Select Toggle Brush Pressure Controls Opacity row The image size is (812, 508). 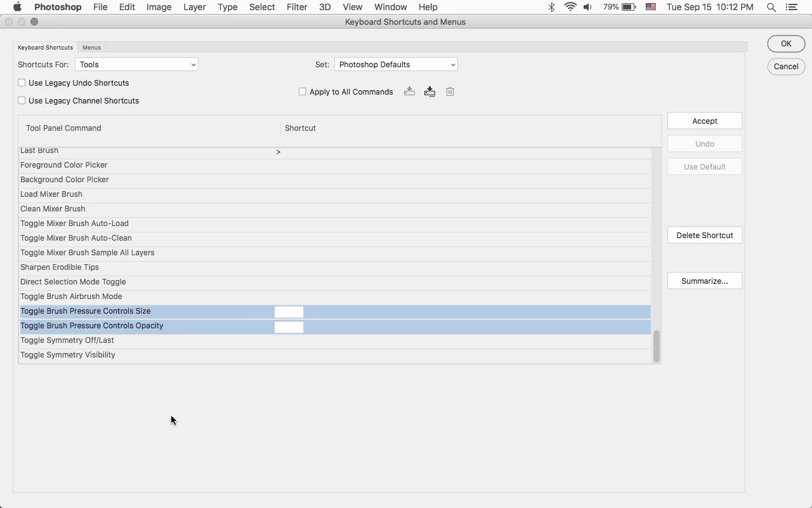336,326
